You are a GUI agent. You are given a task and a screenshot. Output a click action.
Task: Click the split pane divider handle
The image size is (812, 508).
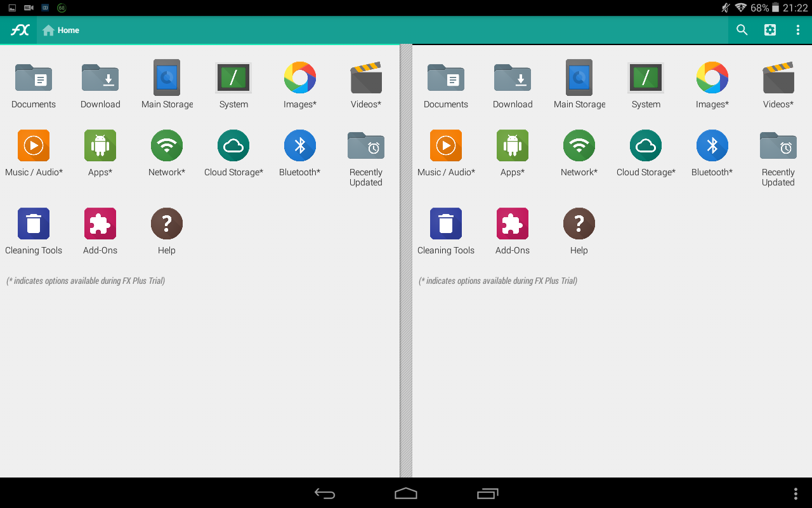click(406, 260)
